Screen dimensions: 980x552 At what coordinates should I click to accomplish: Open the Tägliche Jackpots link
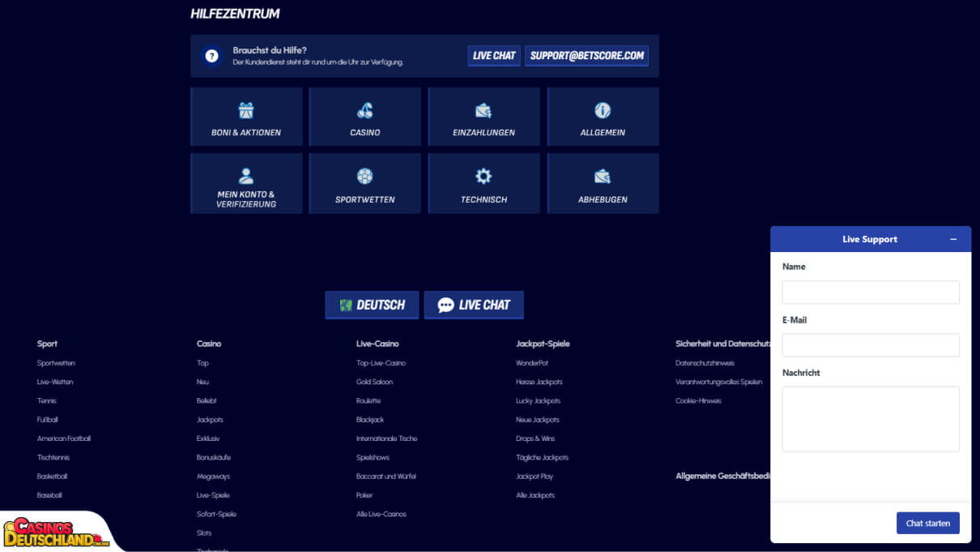pos(543,458)
